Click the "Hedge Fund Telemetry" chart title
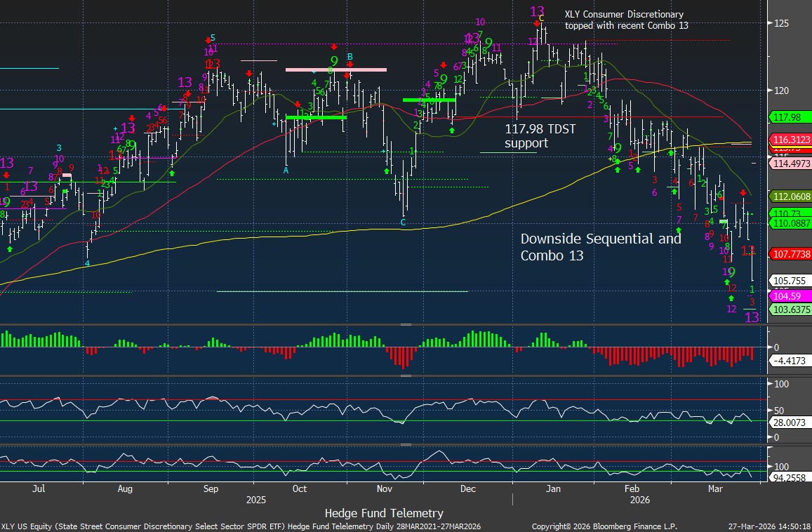 click(x=384, y=513)
